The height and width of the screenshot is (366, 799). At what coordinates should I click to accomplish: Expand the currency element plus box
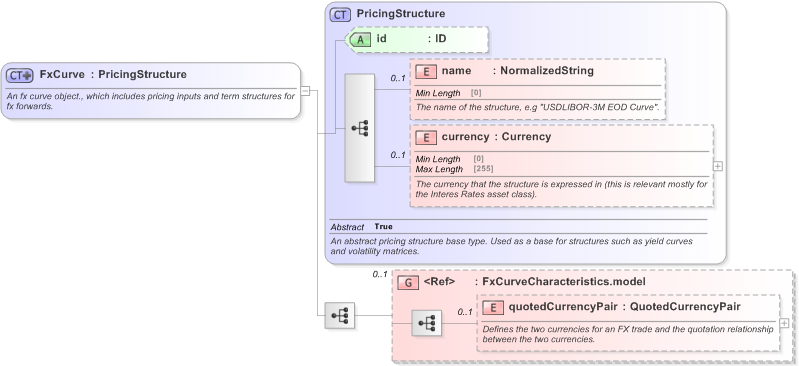coord(717,166)
